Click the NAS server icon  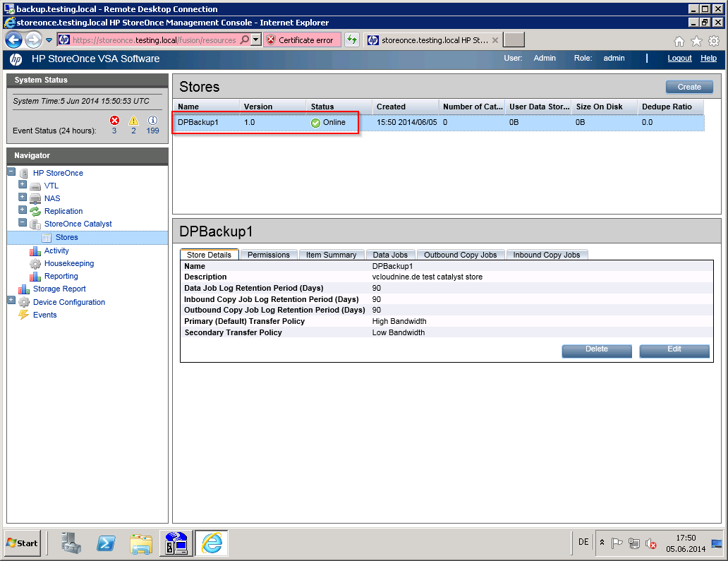click(35, 199)
